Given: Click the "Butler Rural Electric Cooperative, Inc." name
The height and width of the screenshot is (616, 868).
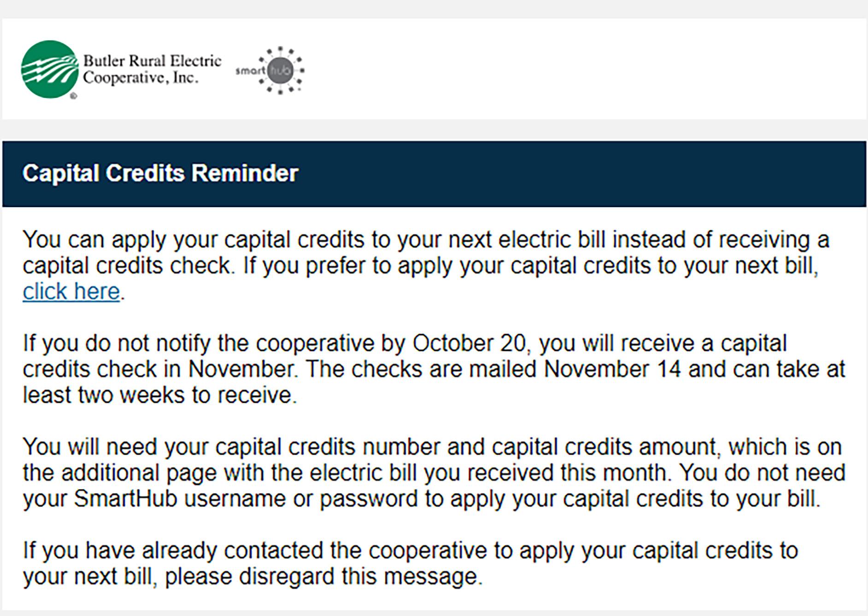Looking at the screenshot, I should click(x=152, y=69).
